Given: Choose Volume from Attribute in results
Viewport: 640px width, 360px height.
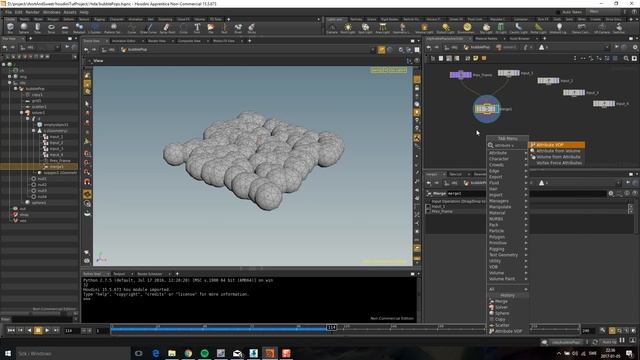Looking at the screenshot, I should coord(557,157).
